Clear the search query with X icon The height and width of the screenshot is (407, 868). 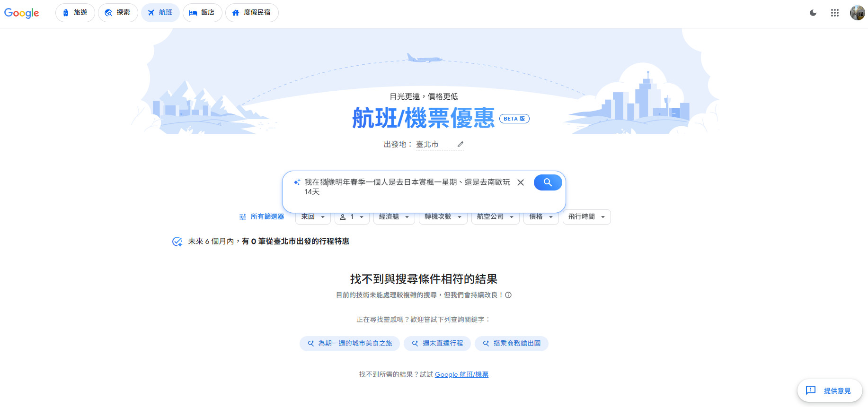(x=520, y=182)
